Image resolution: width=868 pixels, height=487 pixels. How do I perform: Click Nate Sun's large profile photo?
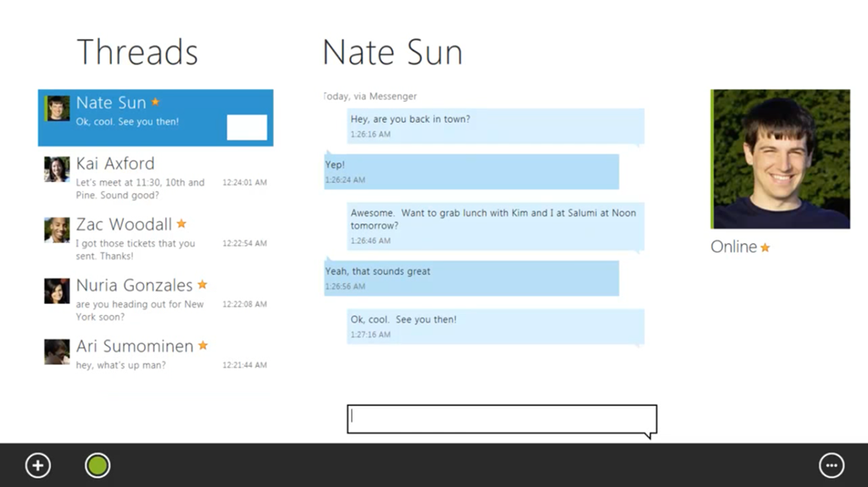tap(781, 159)
